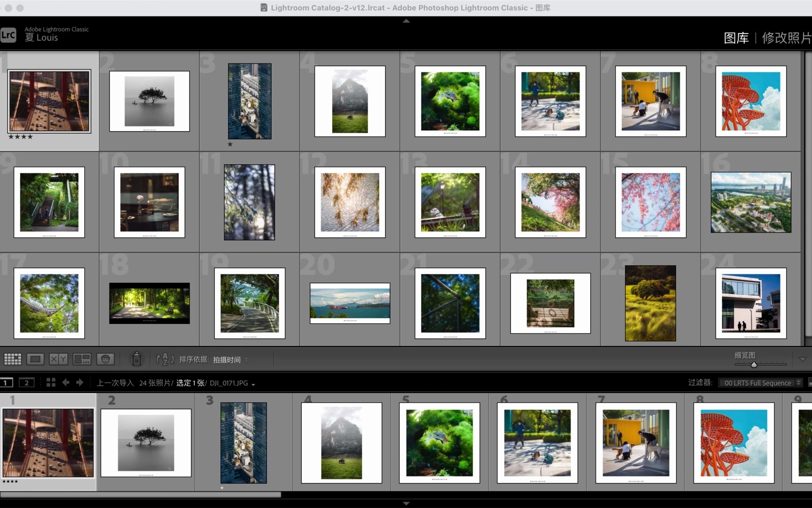Go forward with right arrow
The height and width of the screenshot is (508, 812).
80,382
